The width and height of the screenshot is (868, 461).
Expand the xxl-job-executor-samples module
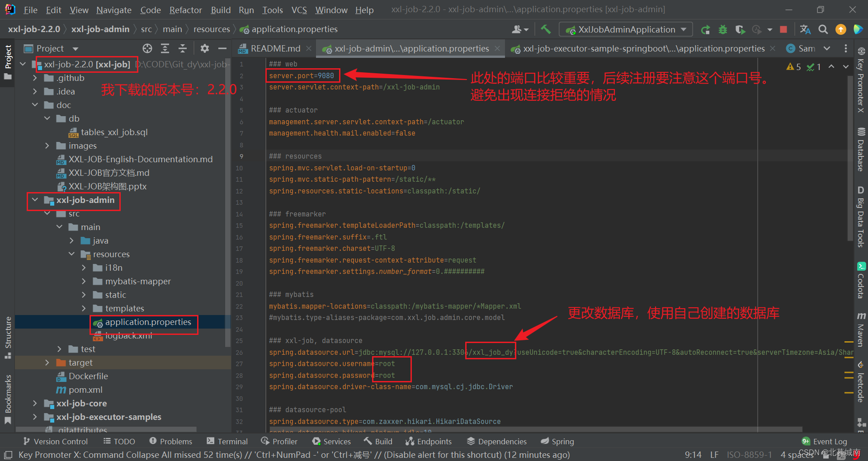click(x=35, y=417)
